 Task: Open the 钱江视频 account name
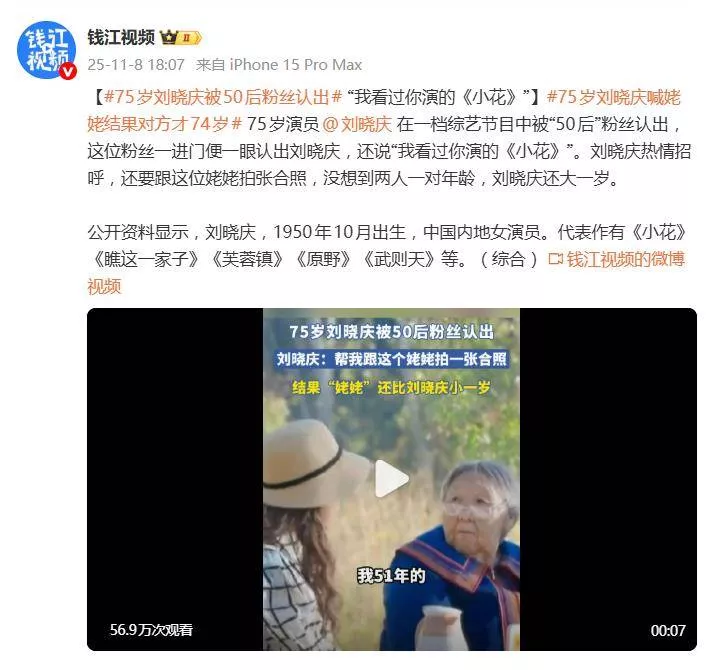coord(122,37)
